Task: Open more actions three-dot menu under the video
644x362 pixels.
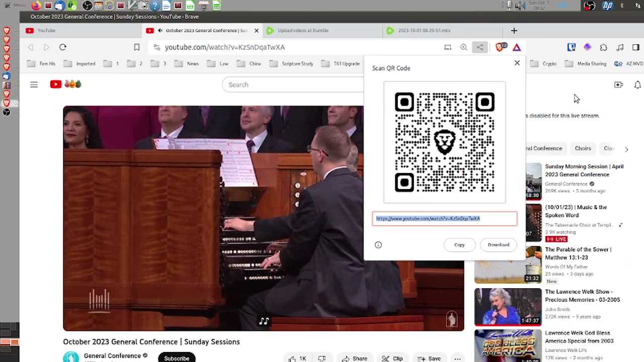Action: click(457, 358)
